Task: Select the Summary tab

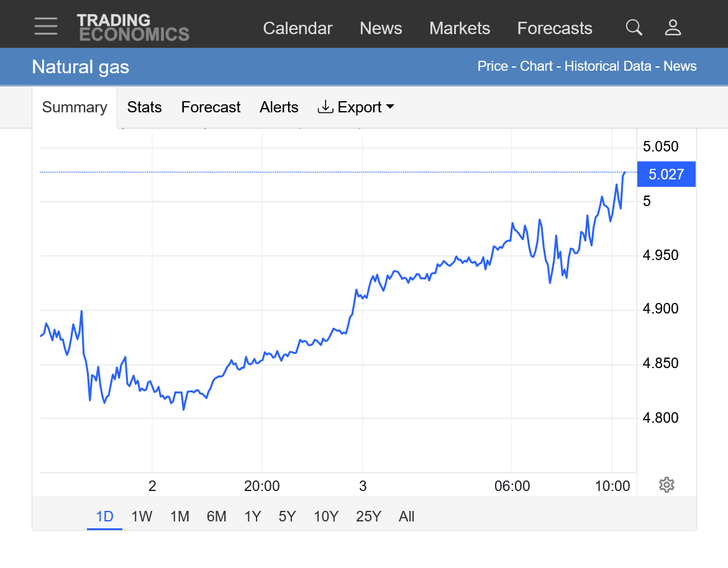Action: 75,107
